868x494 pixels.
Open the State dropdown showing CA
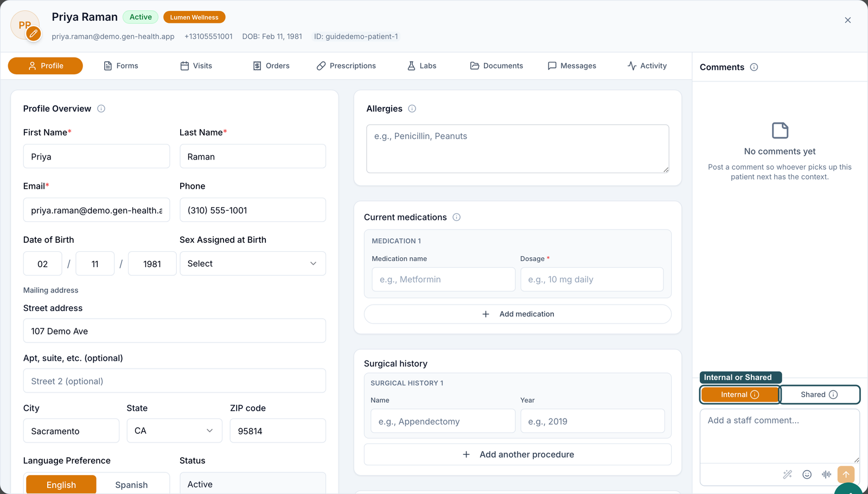(174, 430)
